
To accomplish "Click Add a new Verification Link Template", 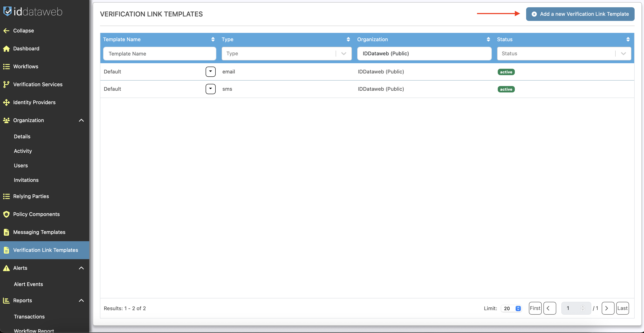I will click(580, 14).
